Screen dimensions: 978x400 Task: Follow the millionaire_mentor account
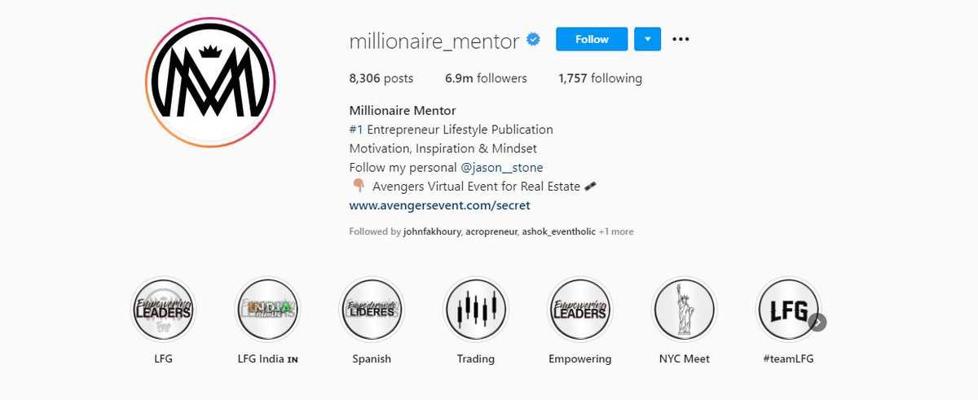click(592, 39)
